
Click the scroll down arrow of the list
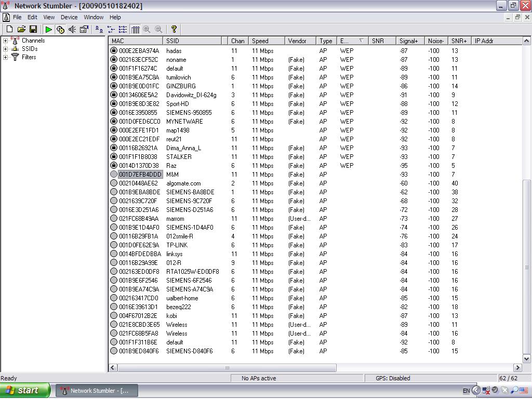pyautogui.click(x=527, y=358)
